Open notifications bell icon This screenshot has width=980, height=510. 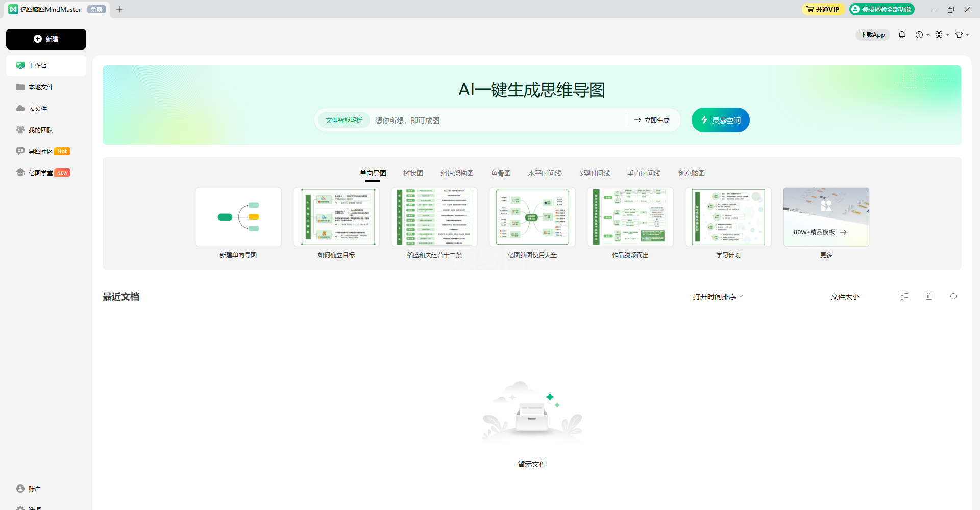[902, 35]
